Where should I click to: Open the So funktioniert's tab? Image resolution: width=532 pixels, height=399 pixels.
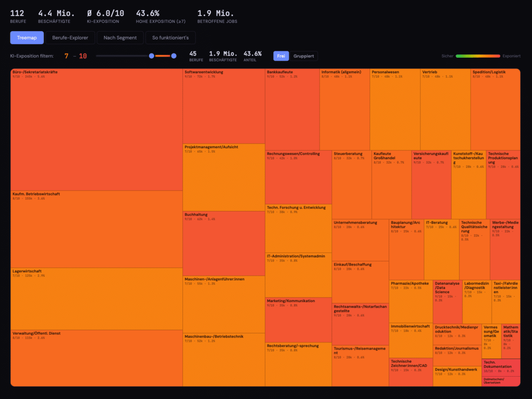point(170,37)
